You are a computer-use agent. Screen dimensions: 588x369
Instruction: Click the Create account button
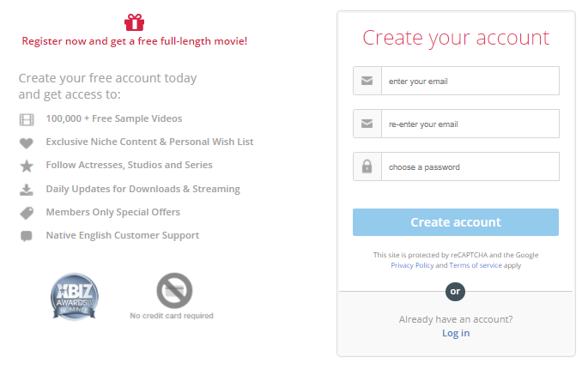pos(456,222)
